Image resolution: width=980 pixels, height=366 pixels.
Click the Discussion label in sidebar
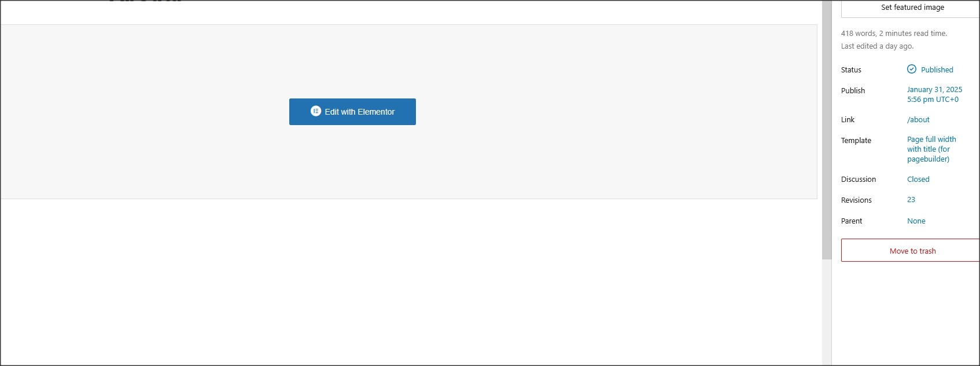pos(859,180)
